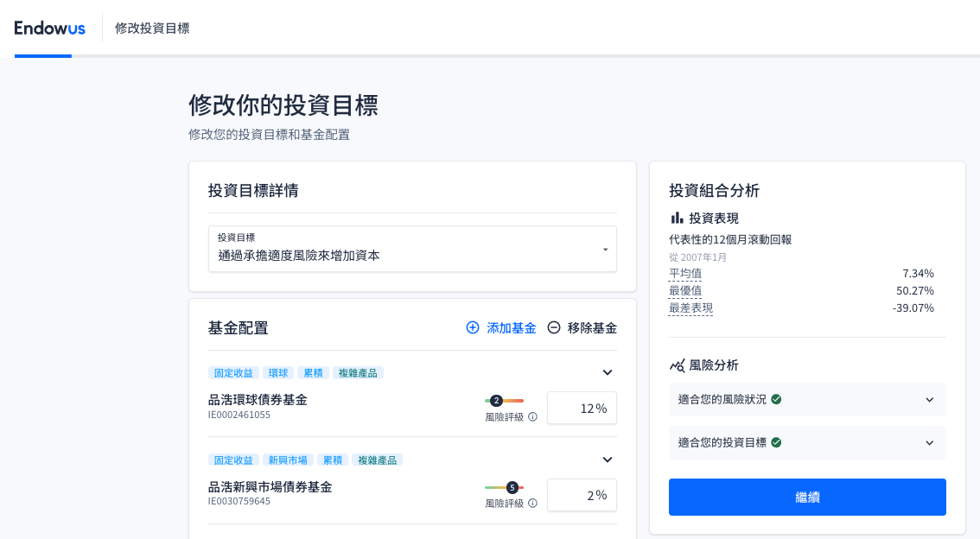This screenshot has height=539, width=980.
Task: Click the Endowus logo
Action: click(x=49, y=28)
